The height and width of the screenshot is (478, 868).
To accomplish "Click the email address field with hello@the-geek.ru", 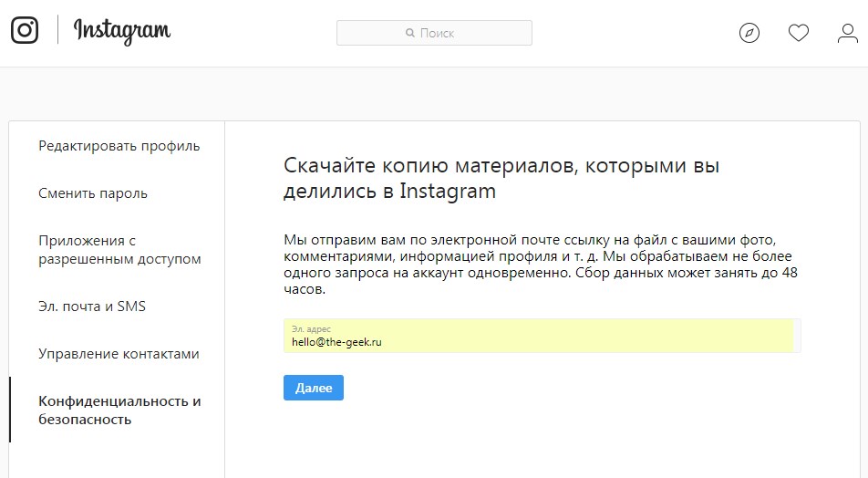I will 542,336.
